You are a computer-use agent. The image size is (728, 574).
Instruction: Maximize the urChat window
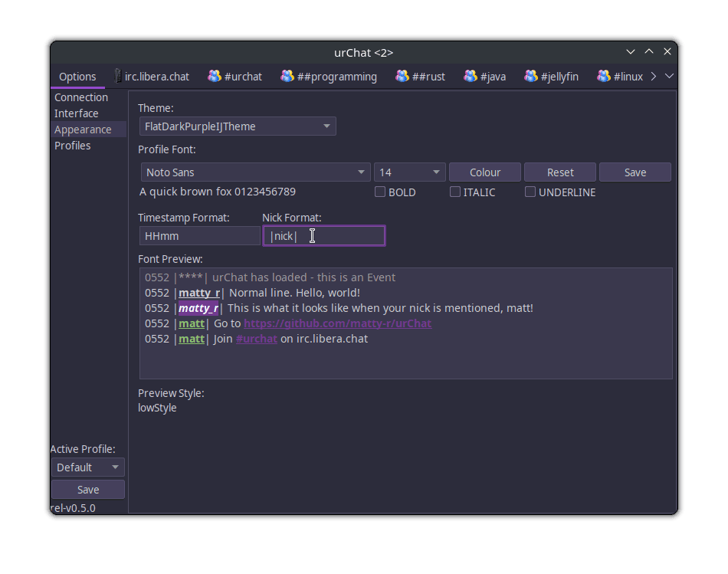649,51
